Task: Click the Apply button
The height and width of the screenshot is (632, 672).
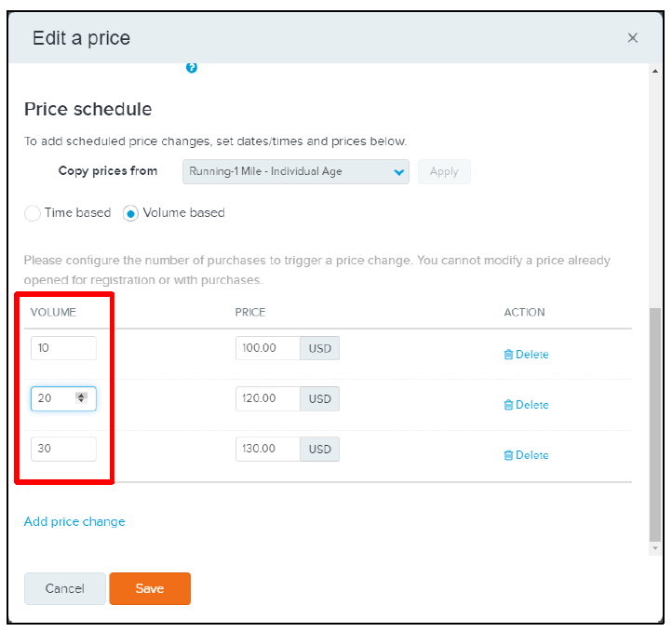Action: (444, 172)
